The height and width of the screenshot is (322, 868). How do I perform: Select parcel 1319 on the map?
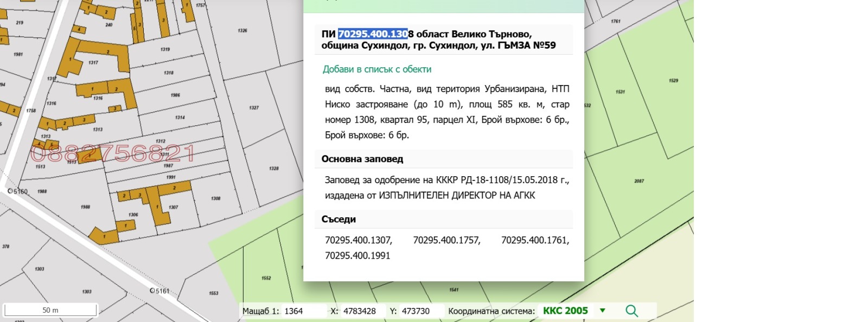coord(165,49)
